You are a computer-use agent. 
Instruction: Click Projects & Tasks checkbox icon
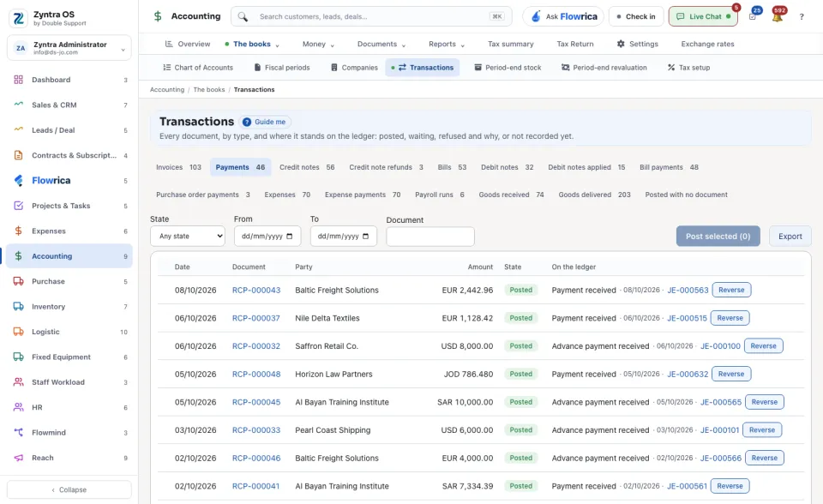(x=18, y=206)
